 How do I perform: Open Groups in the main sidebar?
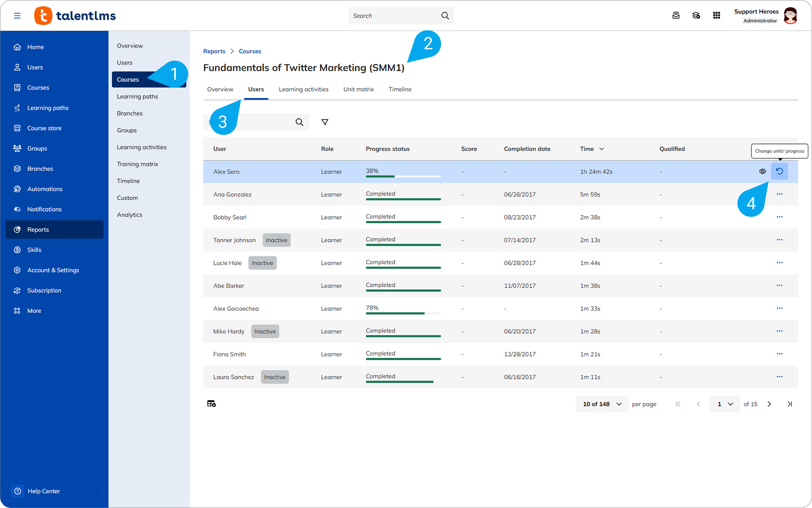[54, 148]
